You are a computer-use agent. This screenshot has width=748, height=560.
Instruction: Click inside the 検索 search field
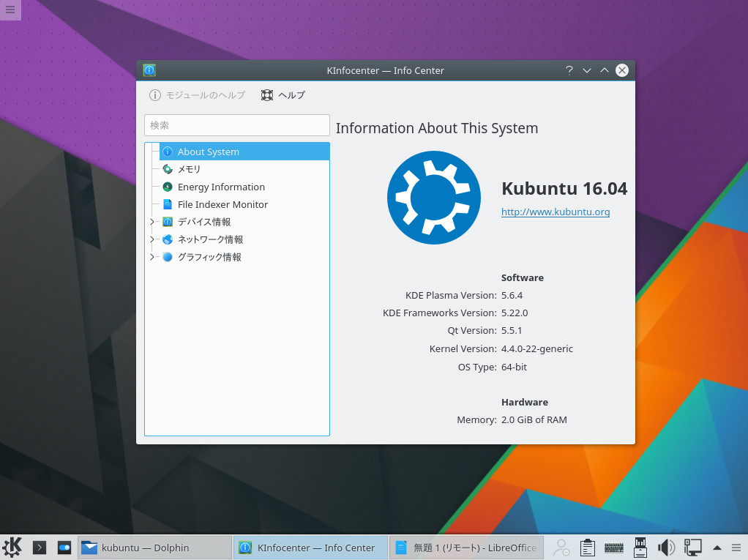[x=236, y=125]
